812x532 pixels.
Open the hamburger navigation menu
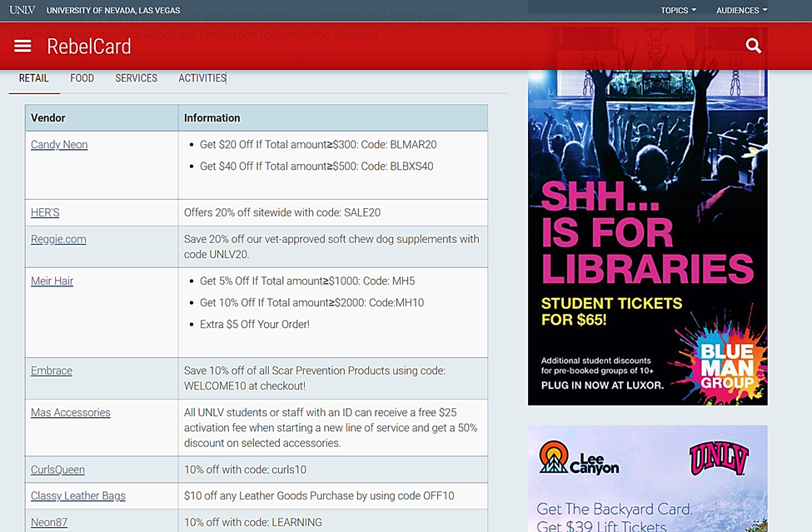(22, 47)
